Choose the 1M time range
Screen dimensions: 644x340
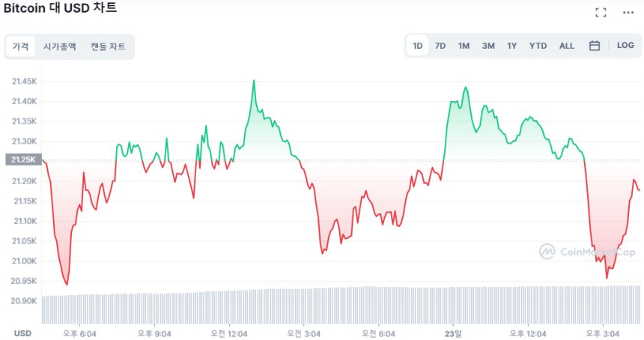pyautogui.click(x=464, y=46)
